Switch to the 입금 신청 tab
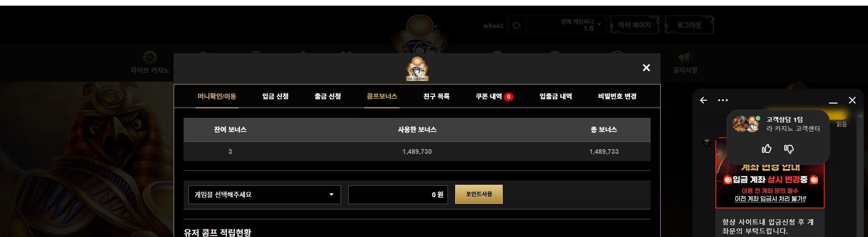 275,96
